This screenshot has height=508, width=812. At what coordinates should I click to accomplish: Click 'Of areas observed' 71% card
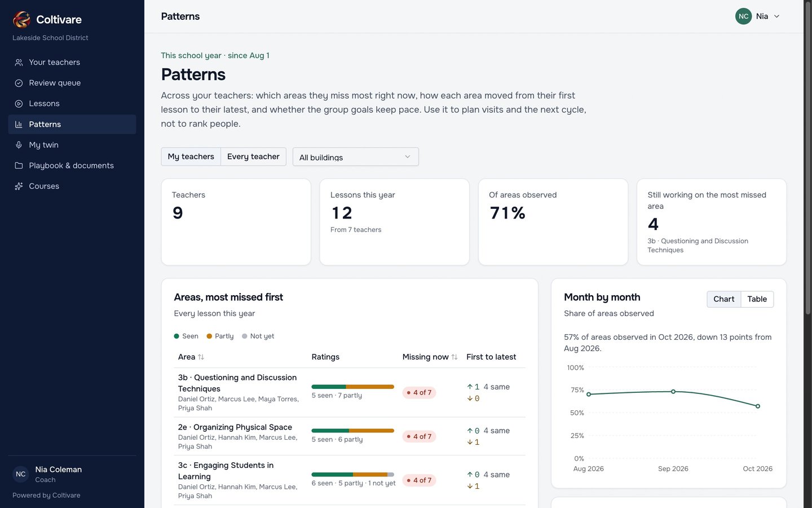(553, 222)
